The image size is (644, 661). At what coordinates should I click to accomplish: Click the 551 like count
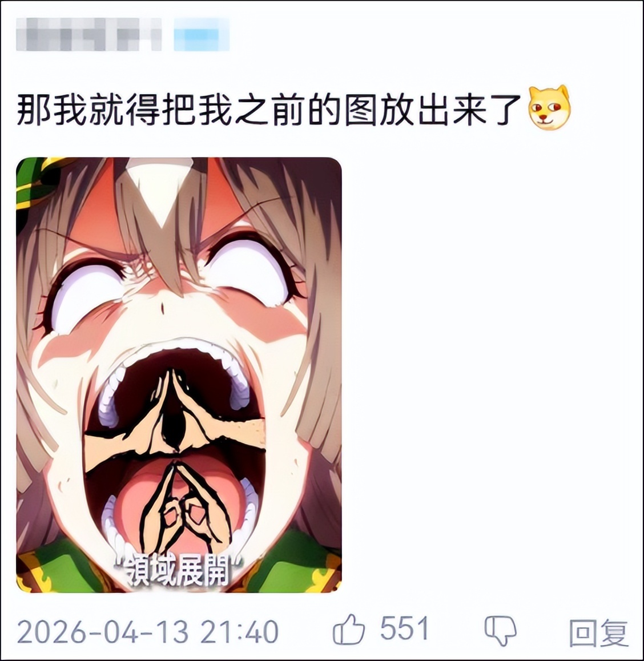coord(404,630)
